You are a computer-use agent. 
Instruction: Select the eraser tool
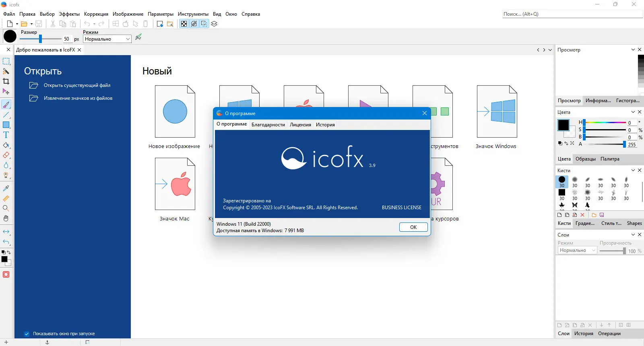pos(6,155)
